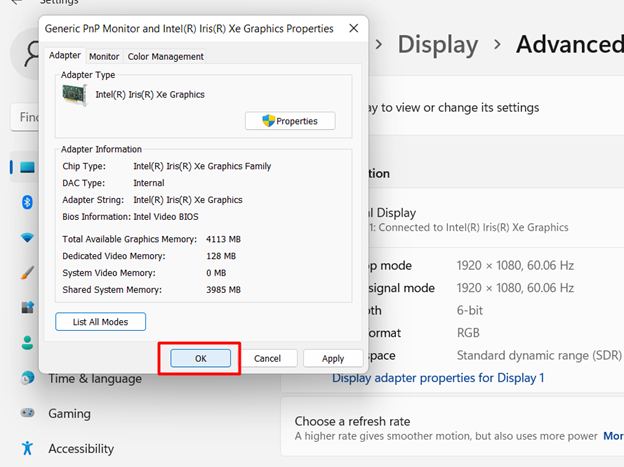Switch to the Monitor tab
Viewport: 624px width, 467px height.
103,57
